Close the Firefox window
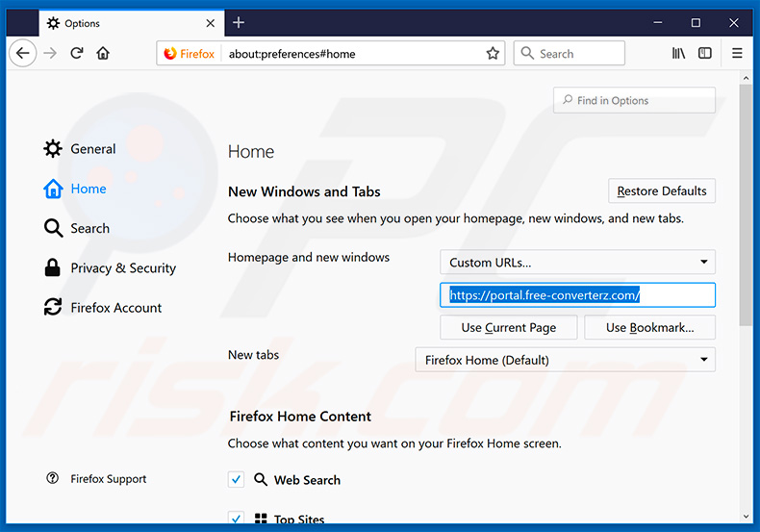The width and height of the screenshot is (760, 532). tap(733, 23)
